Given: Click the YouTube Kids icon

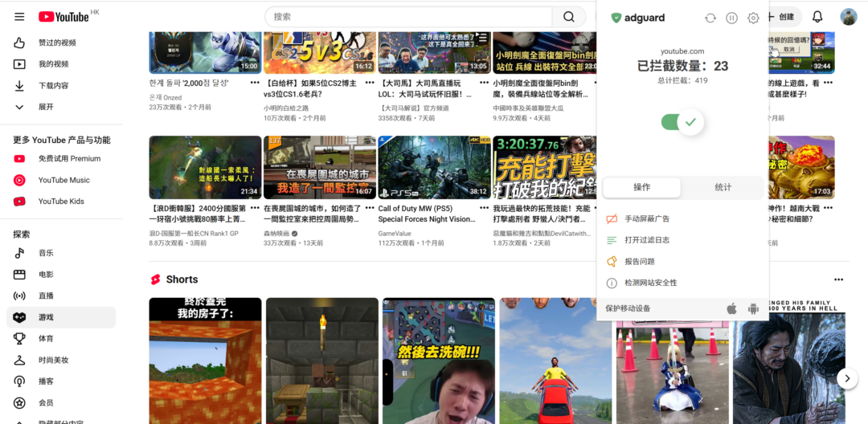Looking at the screenshot, I should (19, 202).
